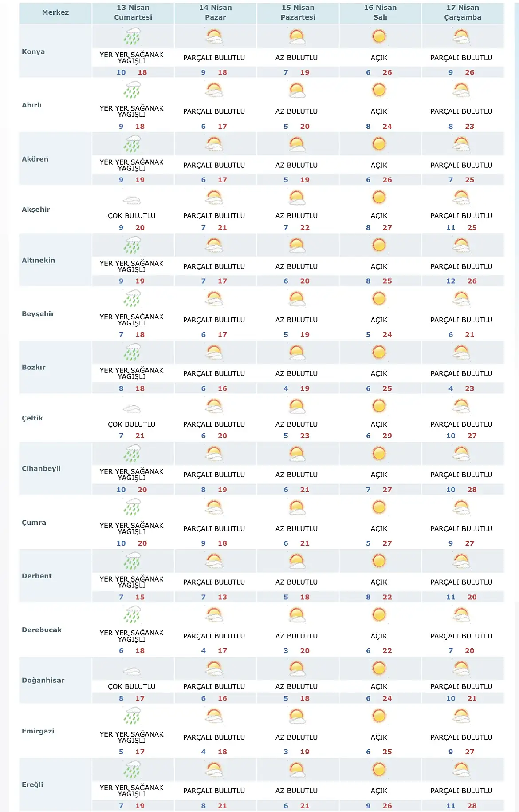Screen dimensions: 519x812
Task: Click Akşehir's overcast cloud icon for 13 Nisan
Action: click(132, 200)
